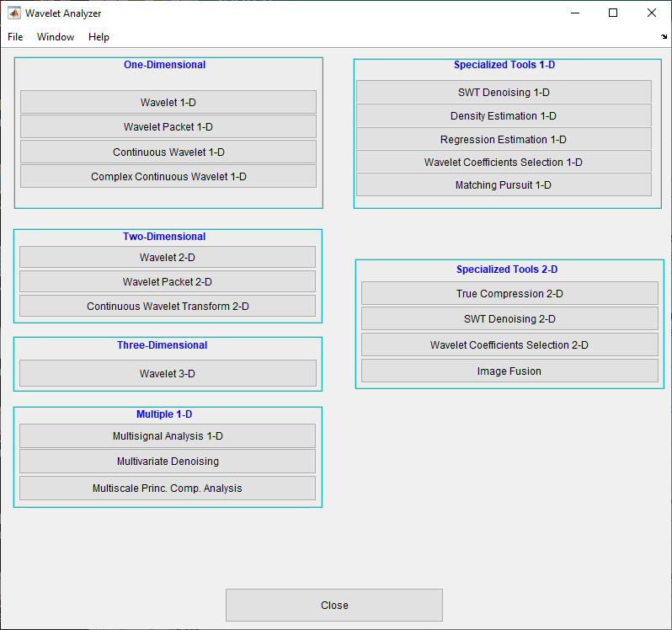Launch SWT Denoising 2-D
The image size is (672, 630).
(x=509, y=318)
